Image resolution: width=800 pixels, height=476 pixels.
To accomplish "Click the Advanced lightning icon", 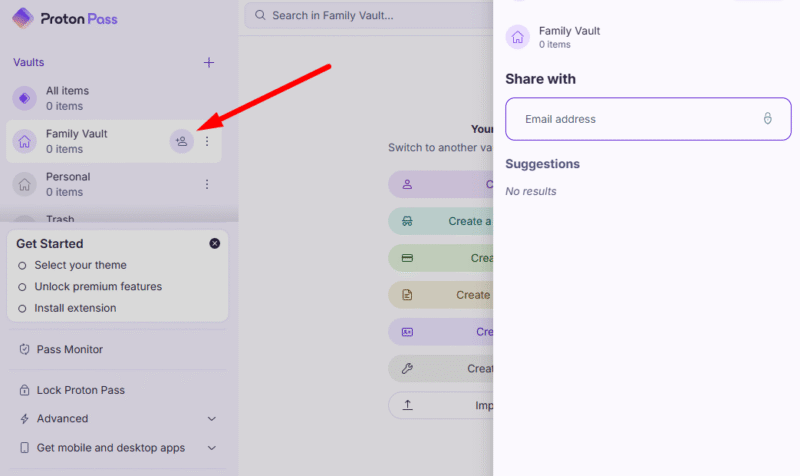I will (x=24, y=419).
